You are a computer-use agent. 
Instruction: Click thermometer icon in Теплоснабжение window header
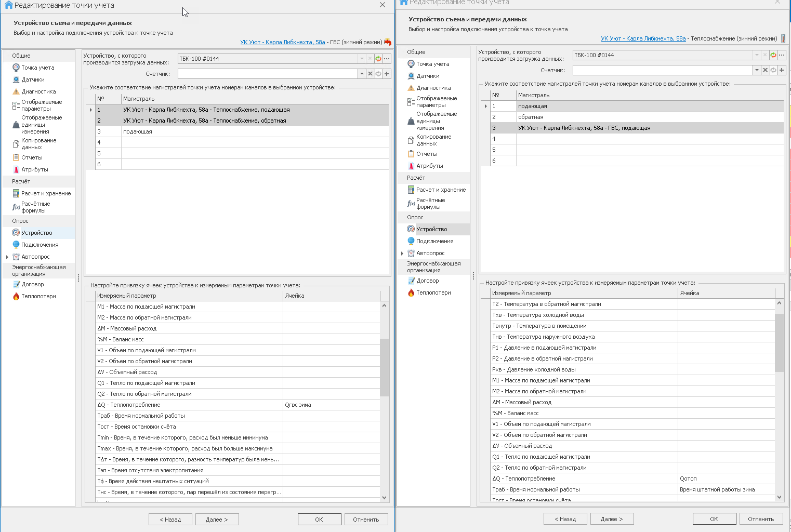click(x=783, y=38)
